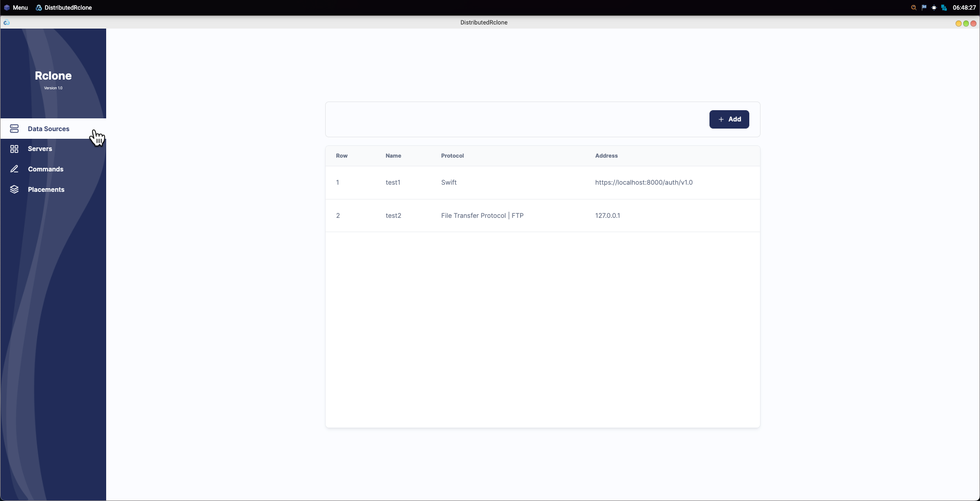Screen dimensions: 980x501
Task: Click the Rclone logo title in sidebar
Action: pyautogui.click(x=53, y=76)
